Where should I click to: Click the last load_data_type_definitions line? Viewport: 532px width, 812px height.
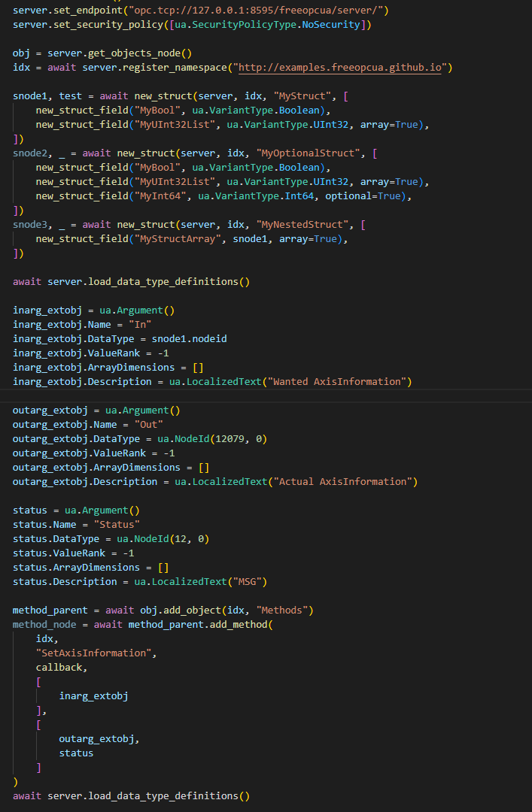click(x=131, y=795)
